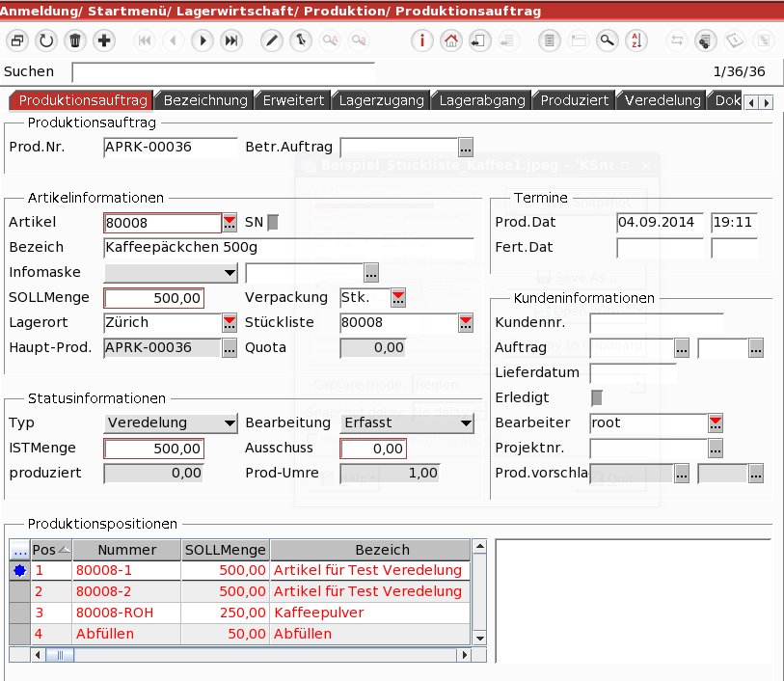784x681 pixels.
Task: Click the exit door arrow icon
Action: [x=479, y=41]
